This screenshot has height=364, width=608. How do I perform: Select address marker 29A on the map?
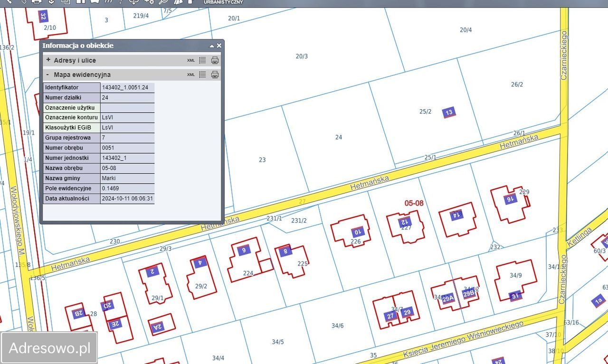point(448,299)
